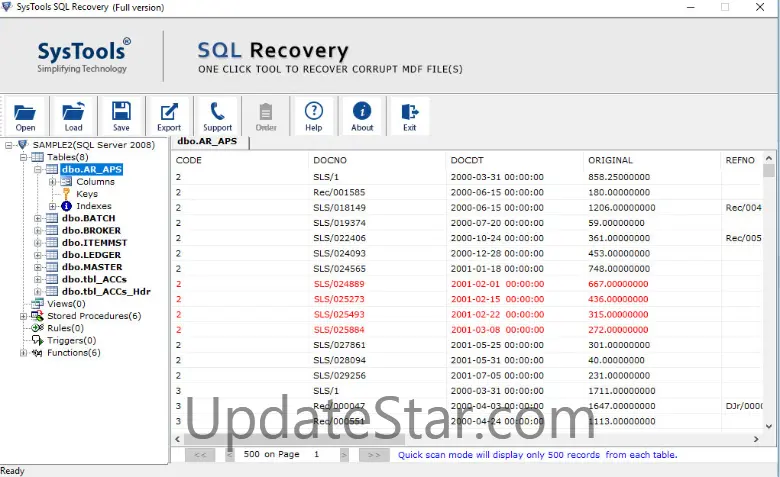The image size is (780, 477).
Task: Click cell 1711.00000000
Action: (621, 391)
